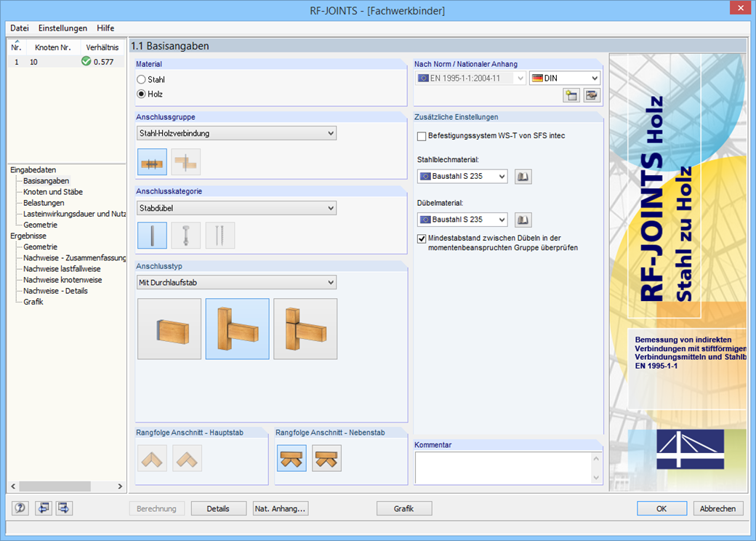Click second Hauptstab cut order icon
The width and height of the screenshot is (756, 541).
tap(187, 458)
